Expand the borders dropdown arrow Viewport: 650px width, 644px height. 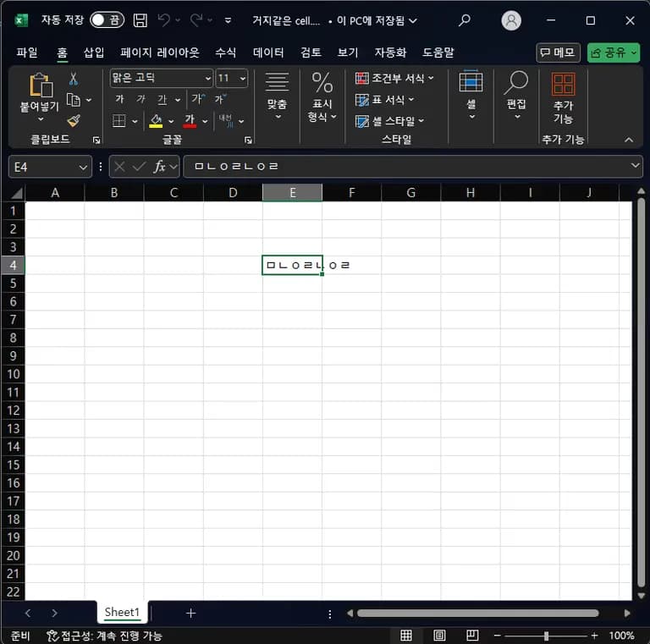[x=135, y=121]
